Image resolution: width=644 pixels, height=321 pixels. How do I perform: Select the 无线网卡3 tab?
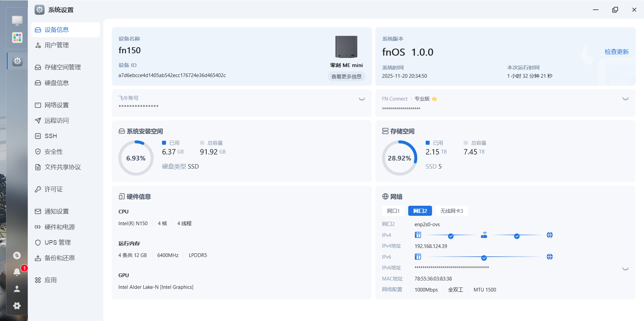pos(451,211)
